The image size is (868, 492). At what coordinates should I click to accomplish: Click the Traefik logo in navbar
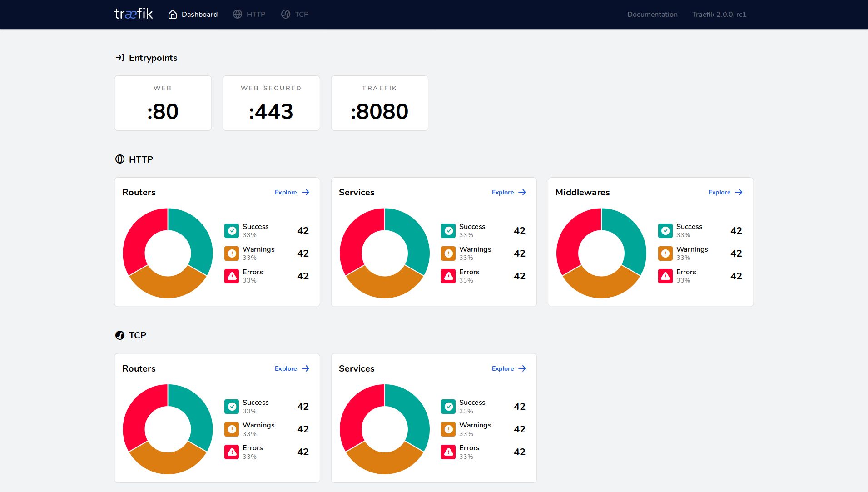[133, 14]
